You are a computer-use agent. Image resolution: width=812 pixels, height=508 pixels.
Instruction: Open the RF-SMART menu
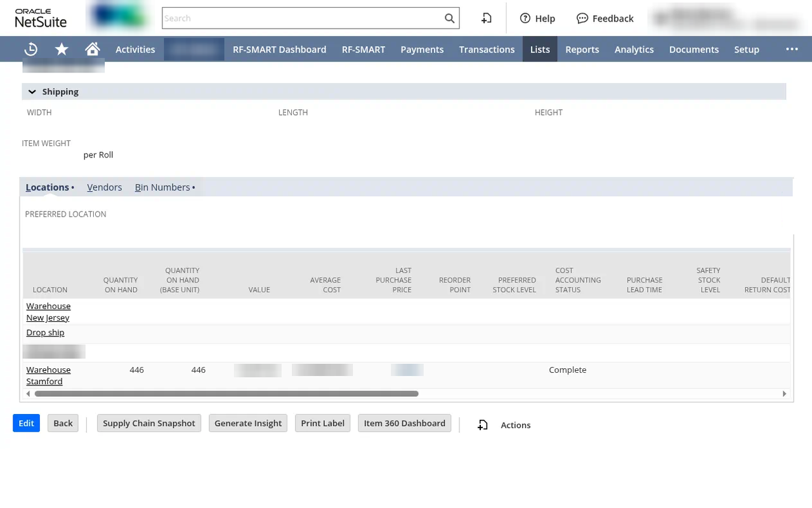(363, 49)
